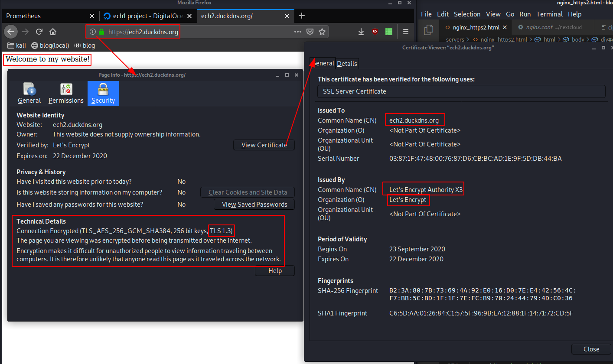Switch to Details tab in Certificate Viewer

point(347,63)
